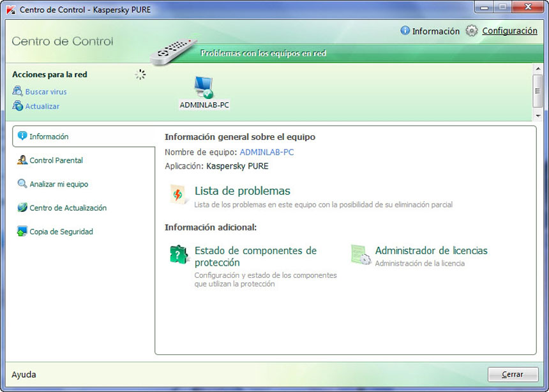Click the computer list scrollbar thumb
This screenshot has width=549, height=392.
[538, 91]
